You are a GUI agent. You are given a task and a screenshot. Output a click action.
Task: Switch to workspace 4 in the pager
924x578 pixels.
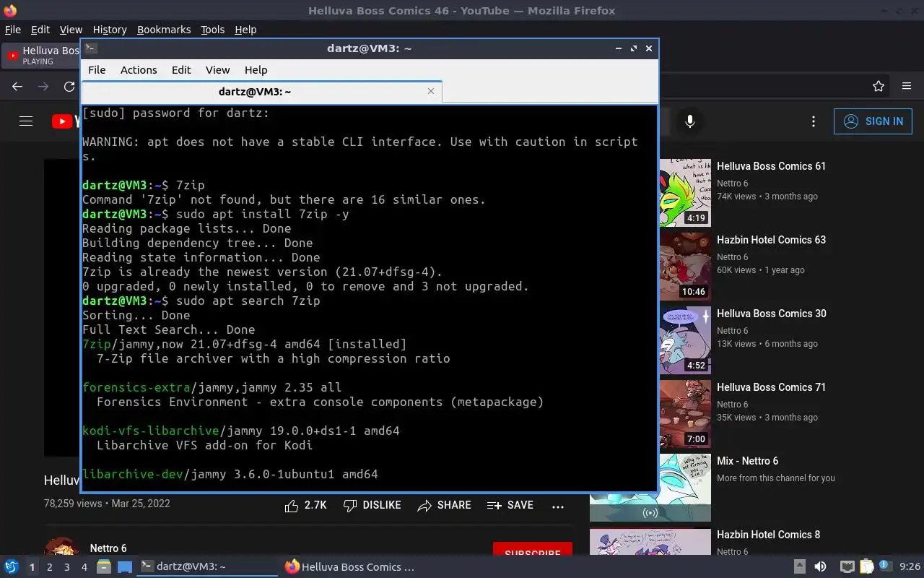pyautogui.click(x=84, y=567)
